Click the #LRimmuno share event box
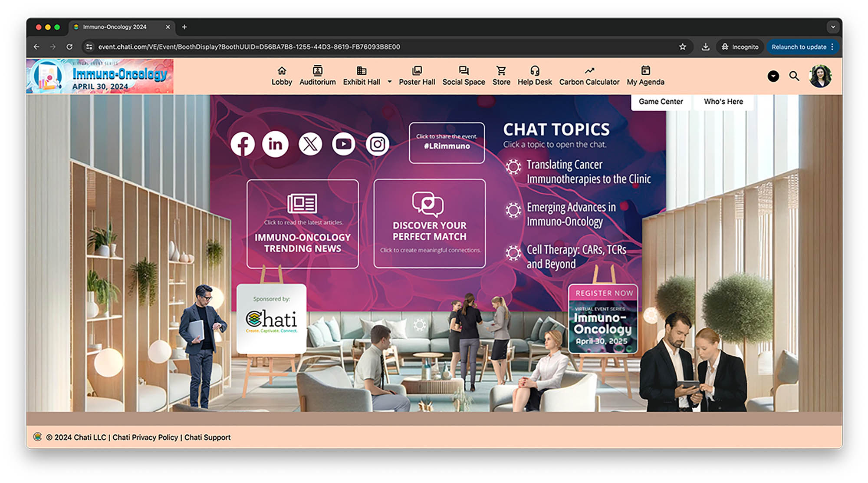 (447, 142)
